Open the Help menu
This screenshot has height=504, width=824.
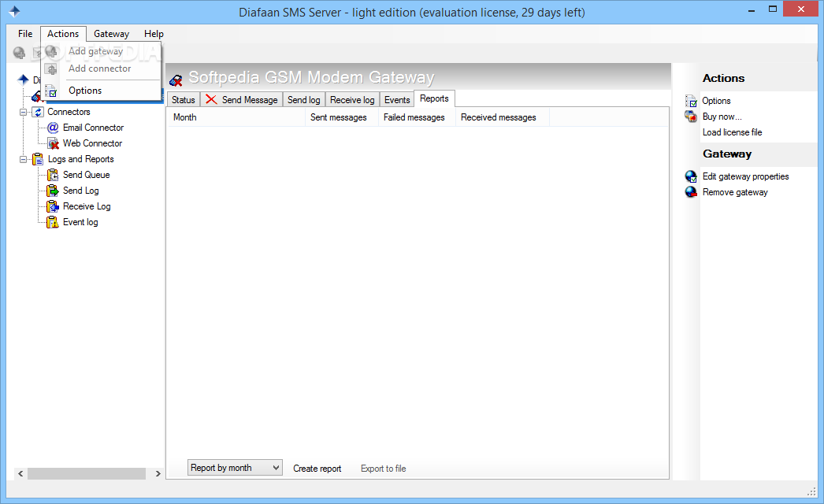(x=154, y=34)
